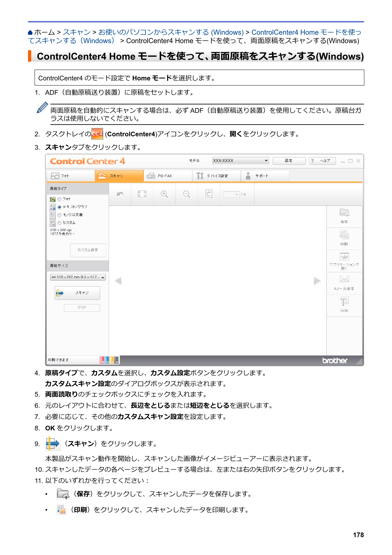Switch to the フォト tab
The image size is (392, 555).
71,176
